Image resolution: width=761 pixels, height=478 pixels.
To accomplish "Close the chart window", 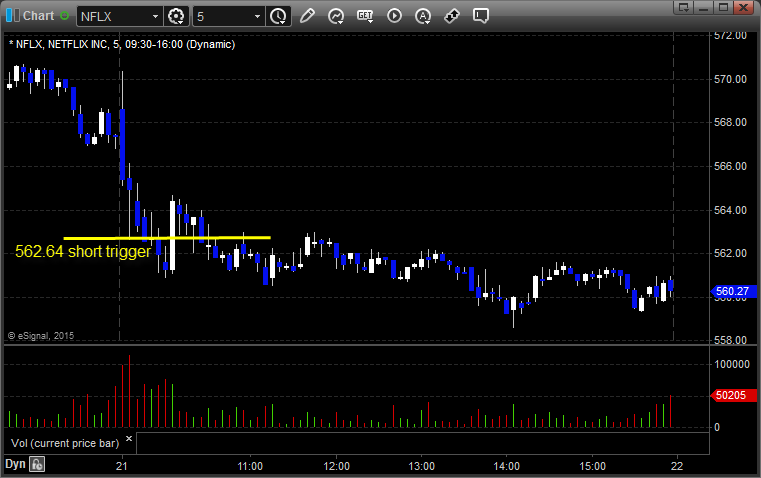I will coord(743,7).
